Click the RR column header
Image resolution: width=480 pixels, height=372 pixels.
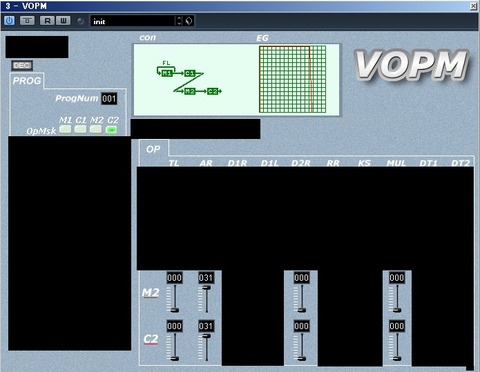tap(333, 163)
